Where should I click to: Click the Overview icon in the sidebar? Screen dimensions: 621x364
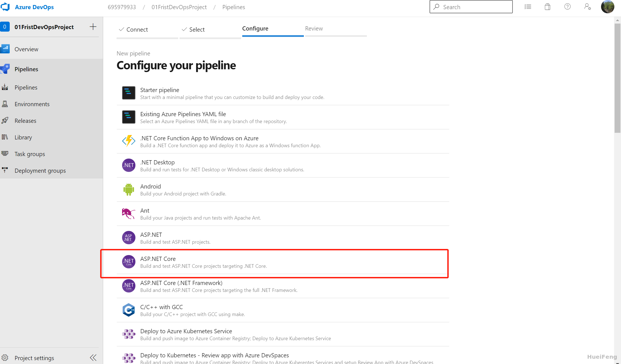[5, 49]
